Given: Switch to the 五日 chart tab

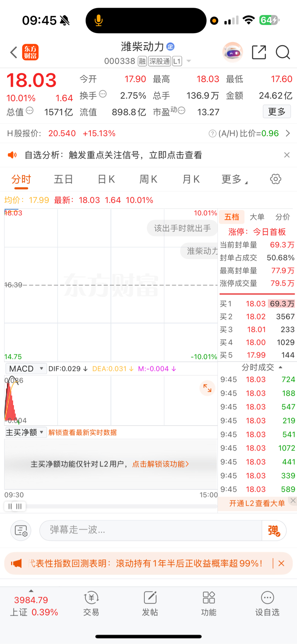Looking at the screenshot, I should (x=63, y=179).
